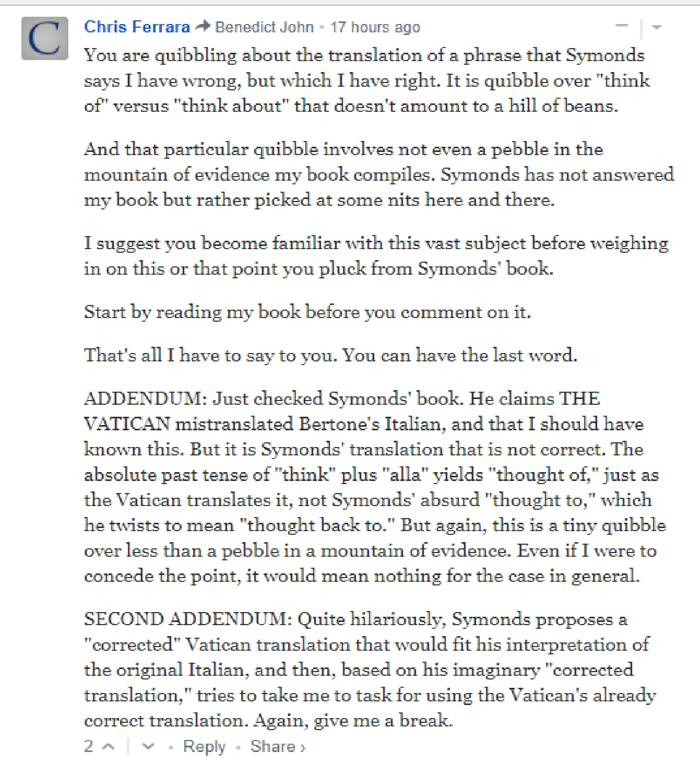Upvote Chris Ferrara's comment
Viewport: 700px width, 763px height.
pyautogui.click(x=109, y=747)
